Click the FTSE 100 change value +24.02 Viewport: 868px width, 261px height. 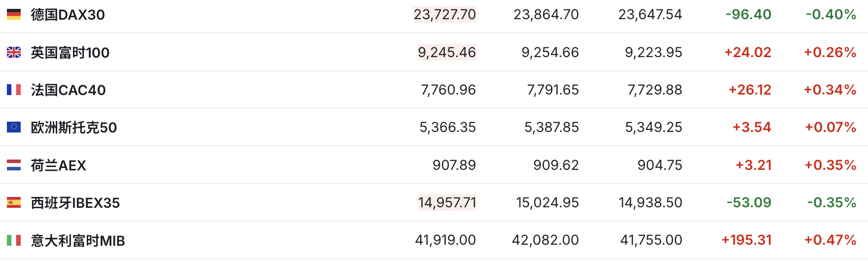pyautogui.click(x=747, y=52)
